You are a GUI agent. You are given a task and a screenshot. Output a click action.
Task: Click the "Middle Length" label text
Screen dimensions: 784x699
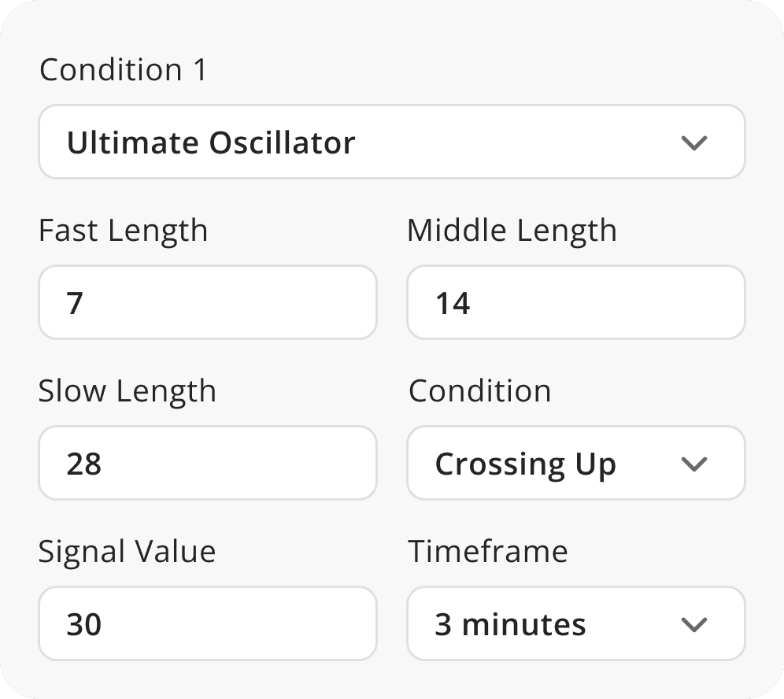[512, 231]
